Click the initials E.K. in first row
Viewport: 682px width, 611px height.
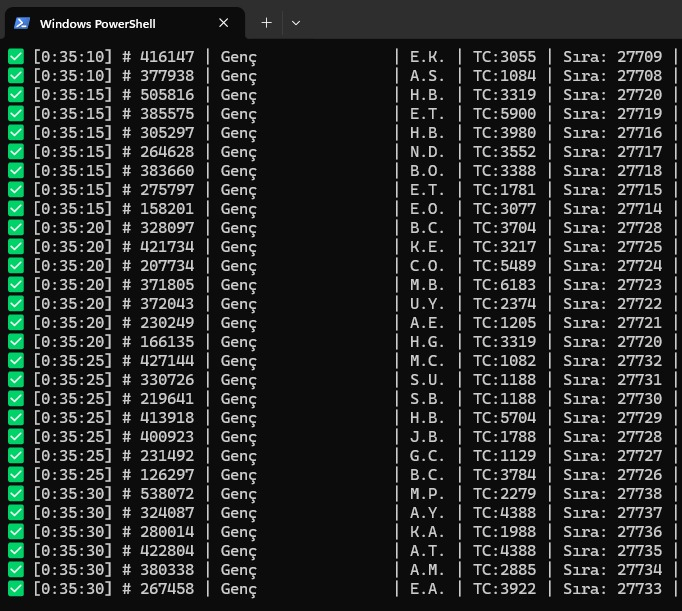click(427, 57)
